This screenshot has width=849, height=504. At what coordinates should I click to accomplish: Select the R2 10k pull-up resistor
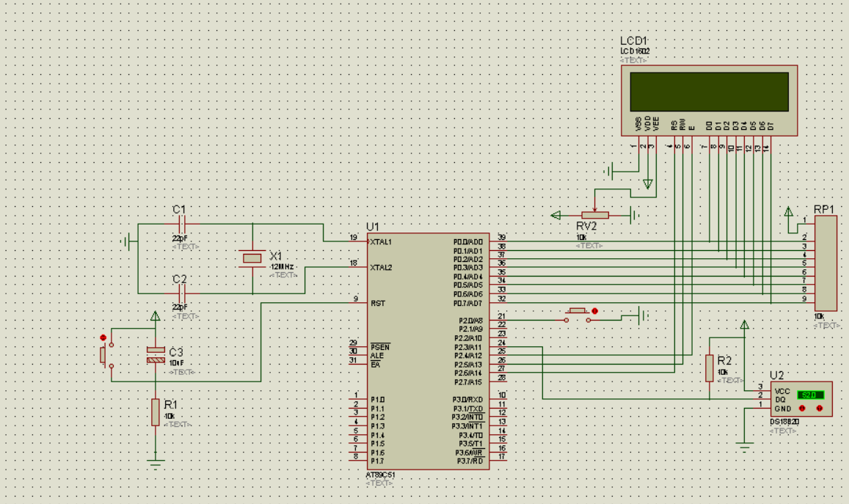(x=710, y=368)
